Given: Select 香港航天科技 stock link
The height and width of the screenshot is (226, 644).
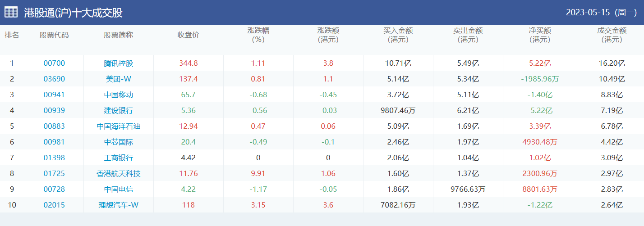Looking at the screenshot, I should 119,174.
